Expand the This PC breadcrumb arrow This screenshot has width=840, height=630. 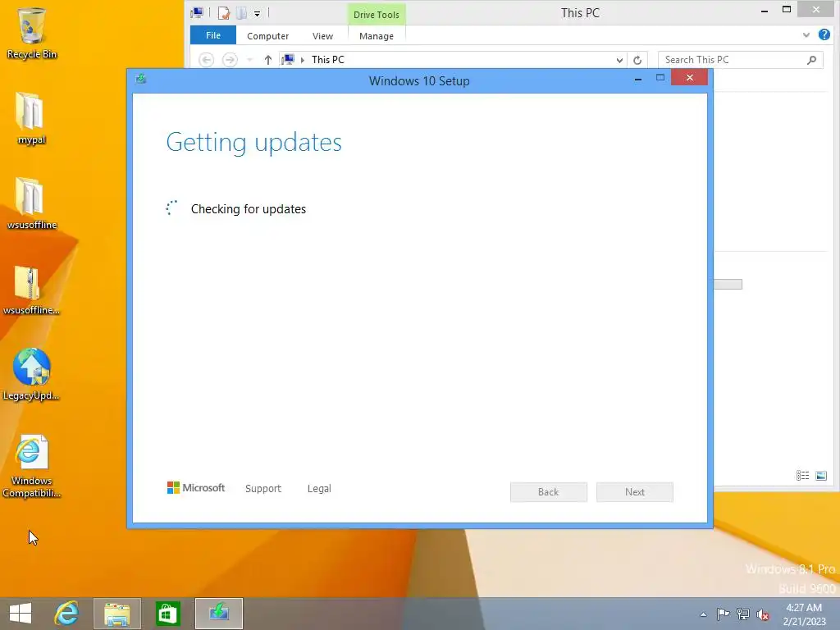[x=303, y=60]
